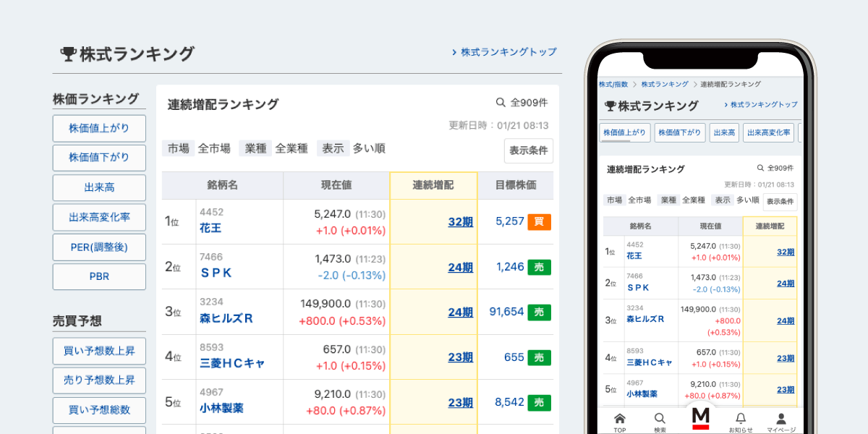Click the desktop 表示 多い順 filter
This screenshot has width=868, height=434.
coord(351,148)
